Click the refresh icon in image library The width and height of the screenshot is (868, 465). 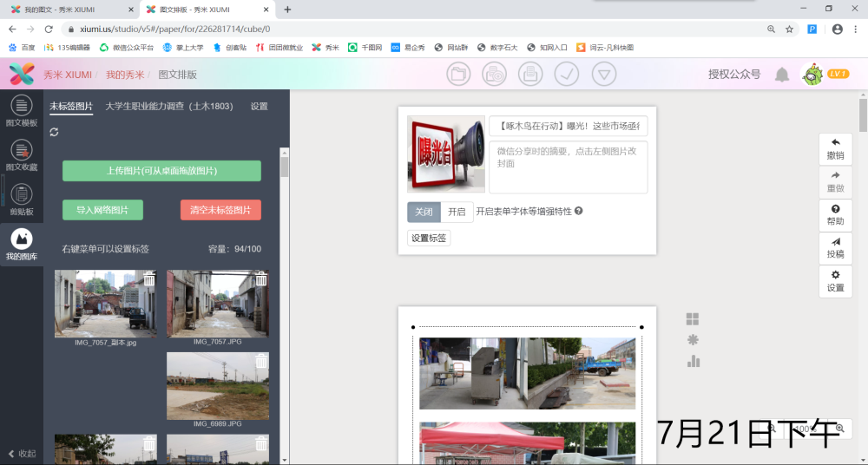coord(54,132)
